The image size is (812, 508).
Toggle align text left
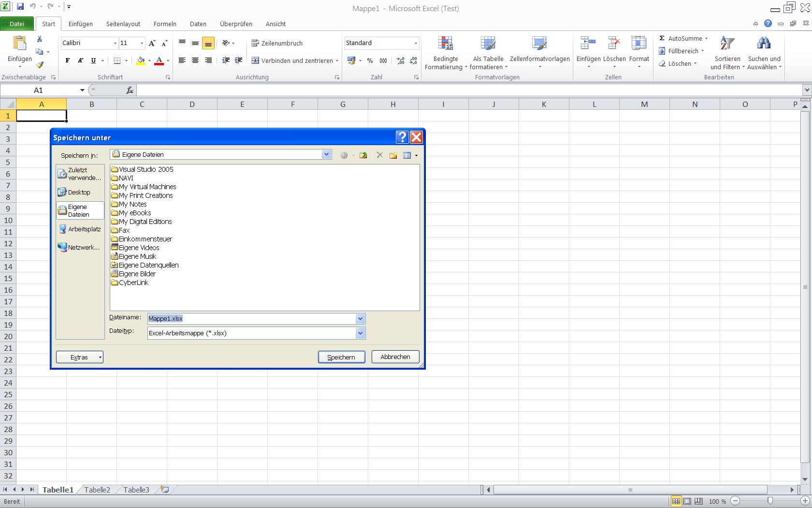182,60
